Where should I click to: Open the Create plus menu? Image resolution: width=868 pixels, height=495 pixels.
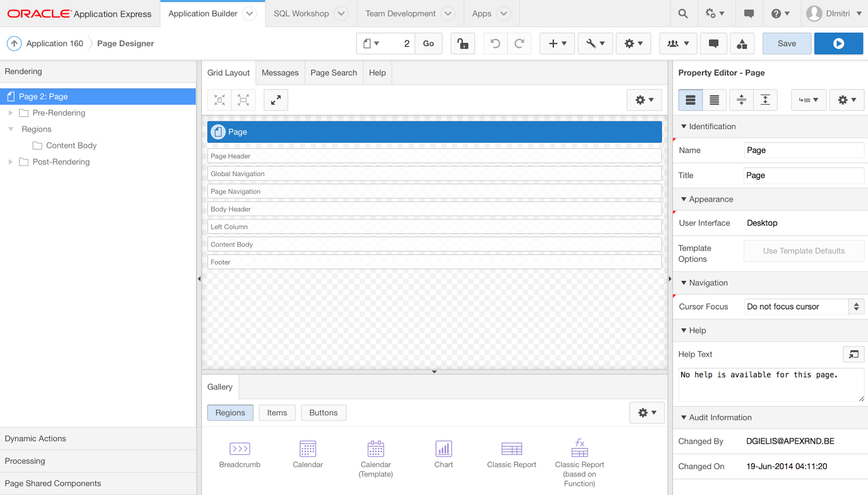coord(557,43)
